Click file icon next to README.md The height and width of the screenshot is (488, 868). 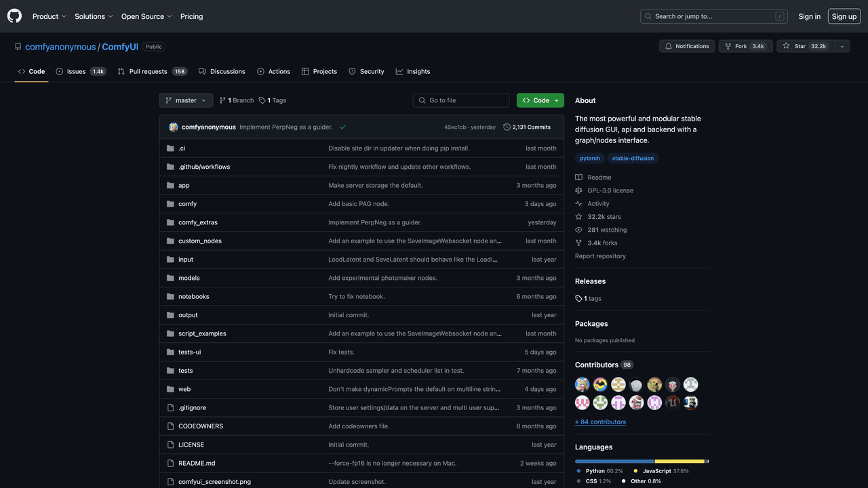[171, 464]
